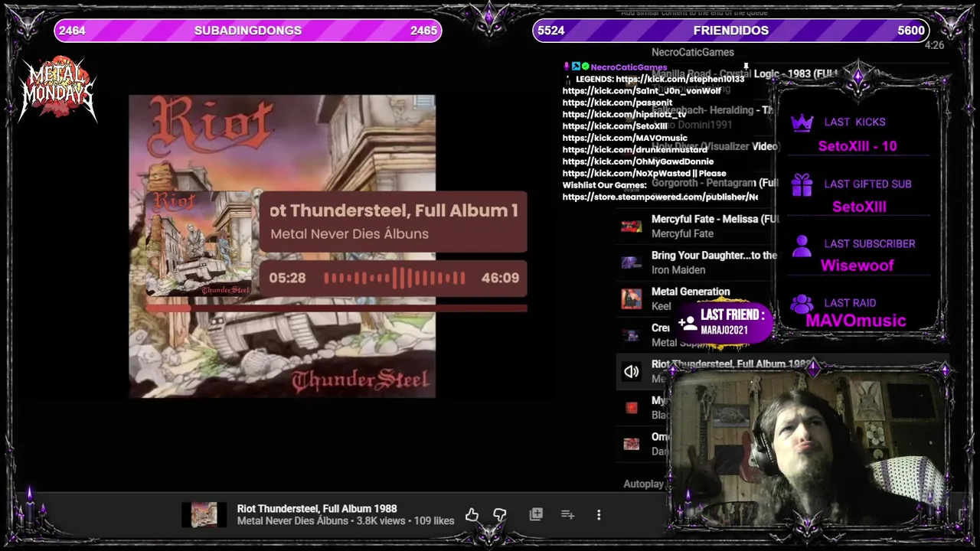980x551 pixels.
Task: Open the store.steampowered.com publisher link
Action: coord(660,197)
